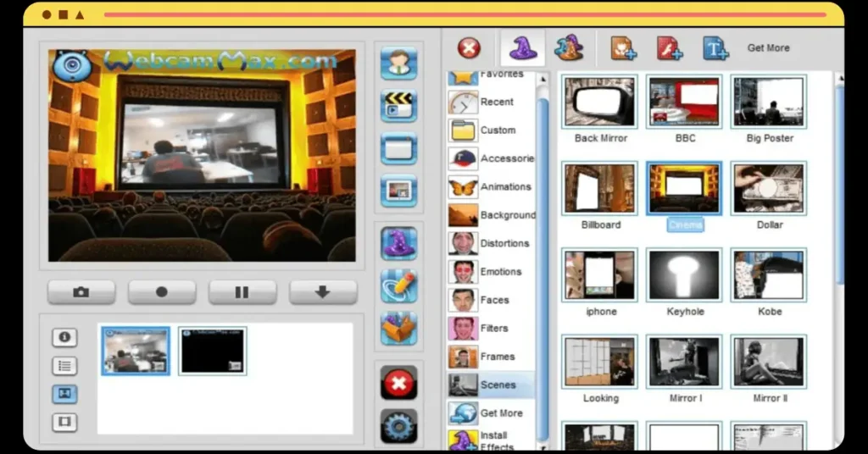Viewport: 868px width, 454px height.
Task: Select the double wizard hats tab
Action: click(569, 48)
